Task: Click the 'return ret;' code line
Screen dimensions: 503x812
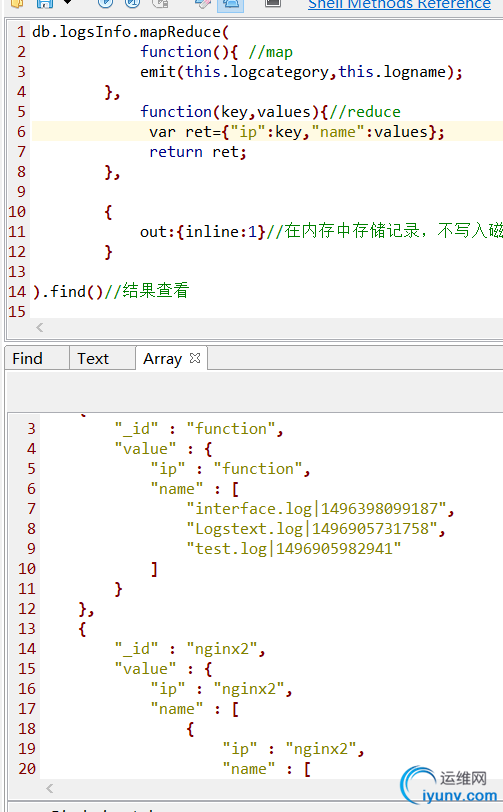Action: click(x=198, y=152)
